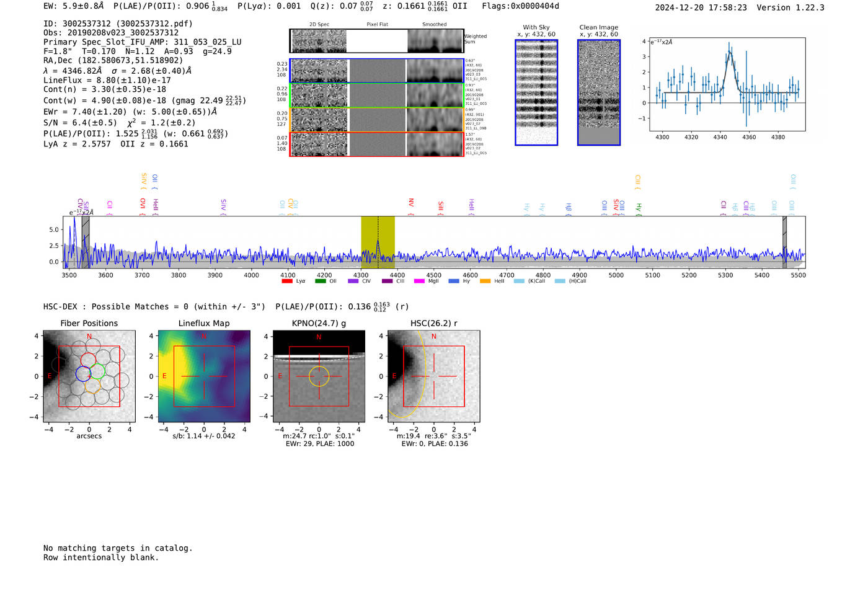868x591 pixels.
Task: Select the dark purple CIII legend swatch
Action: [387, 282]
